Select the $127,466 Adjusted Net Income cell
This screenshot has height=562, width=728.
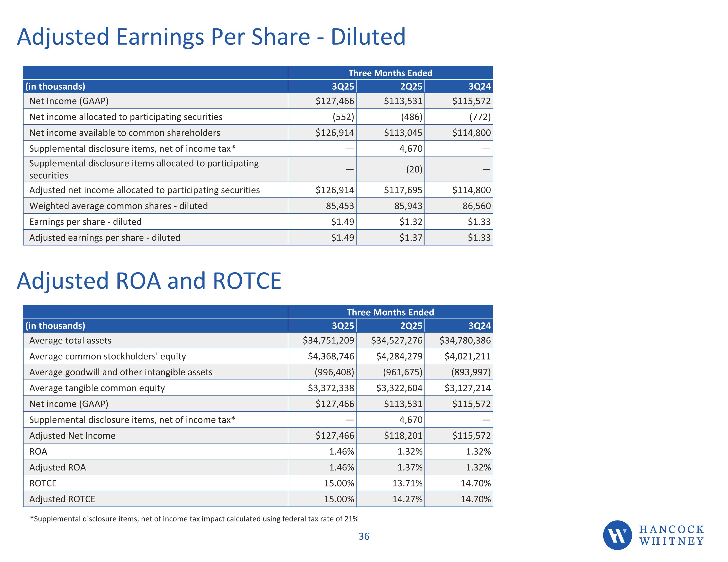point(335,436)
